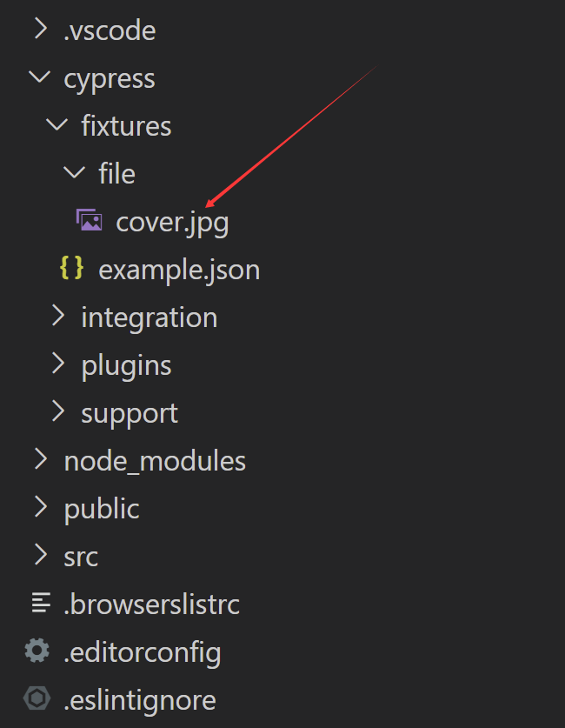
Task: Collapse the cypress folder chevron
Action: tap(40, 77)
